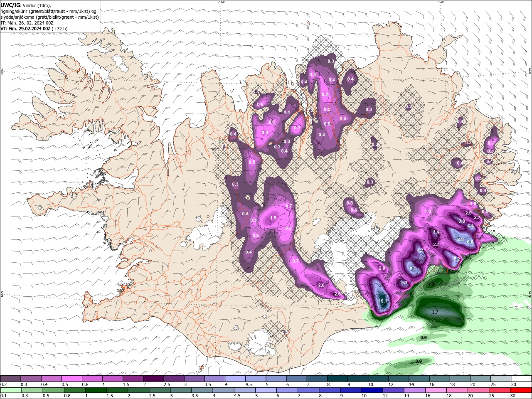The image size is (532, 399).
Task: Click the 3.4 precipitation value
Action: click(436, 232)
